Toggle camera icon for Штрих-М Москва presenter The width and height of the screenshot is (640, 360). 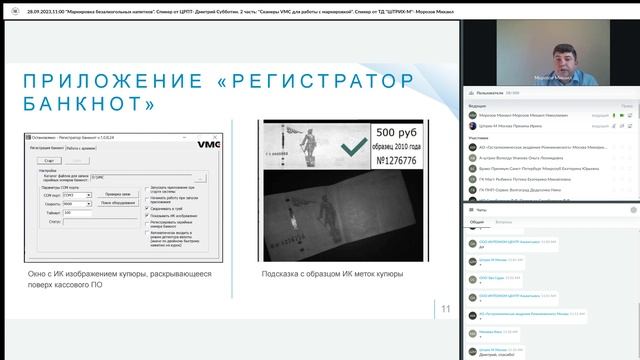pyautogui.click(x=622, y=126)
